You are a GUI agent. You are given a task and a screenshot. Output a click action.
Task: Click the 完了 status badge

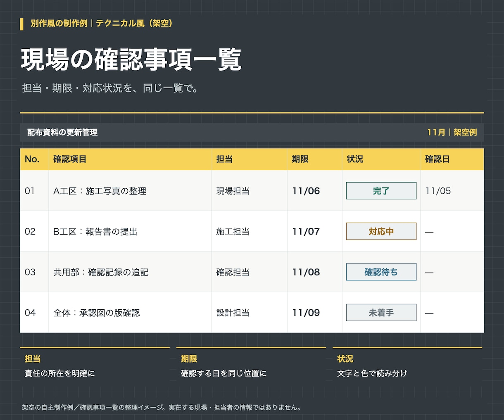tap(381, 191)
